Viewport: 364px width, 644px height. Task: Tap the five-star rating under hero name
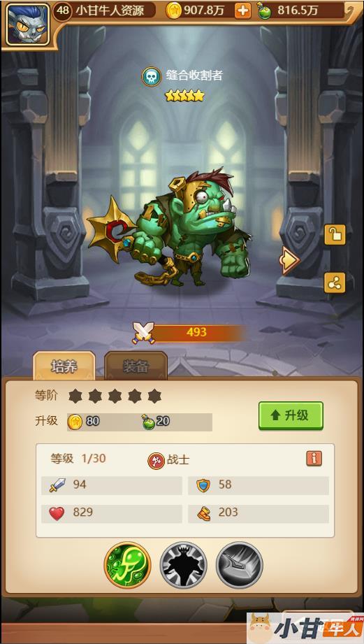(x=184, y=96)
